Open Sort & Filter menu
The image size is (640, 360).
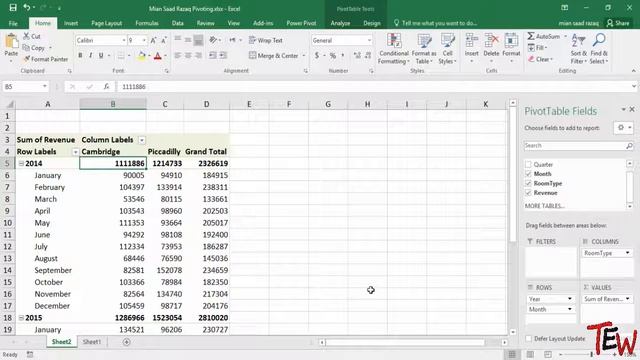(x=579, y=49)
